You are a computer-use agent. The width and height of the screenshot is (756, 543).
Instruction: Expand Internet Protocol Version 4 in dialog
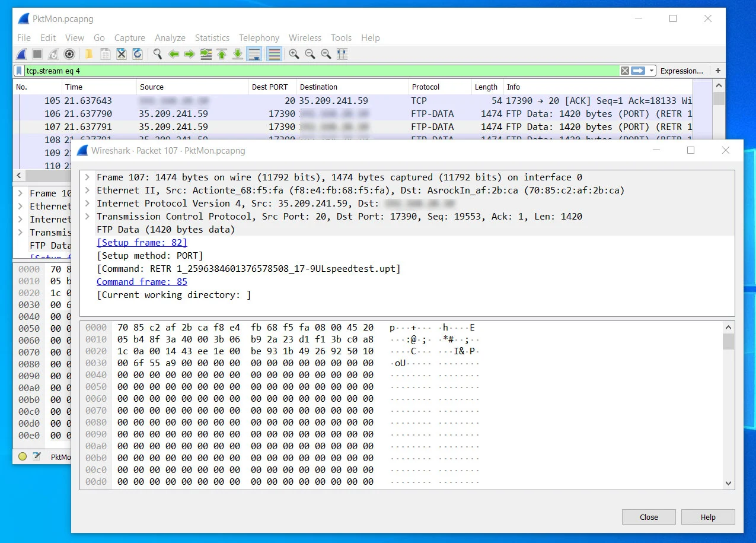[x=87, y=204]
